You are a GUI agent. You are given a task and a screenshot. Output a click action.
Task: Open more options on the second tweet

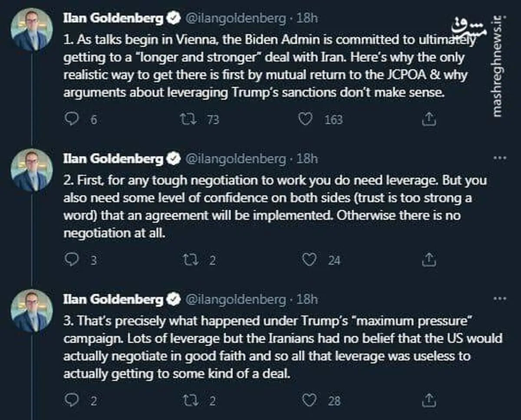(x=501, y=158)
